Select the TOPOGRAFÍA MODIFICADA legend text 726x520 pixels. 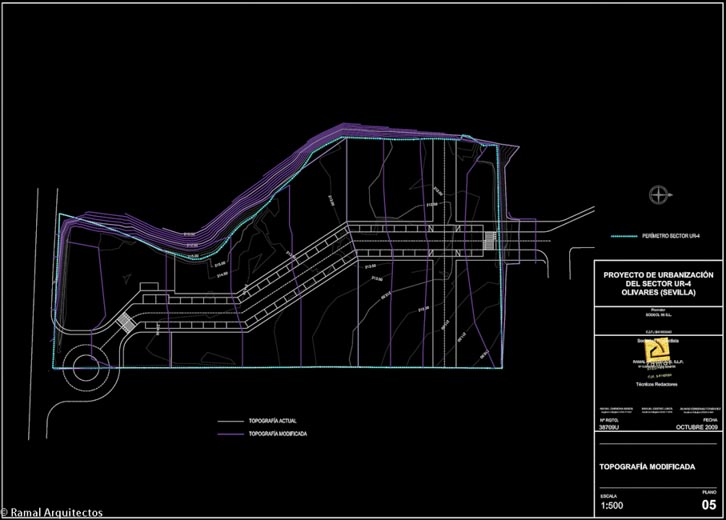[x=277, y=435]
